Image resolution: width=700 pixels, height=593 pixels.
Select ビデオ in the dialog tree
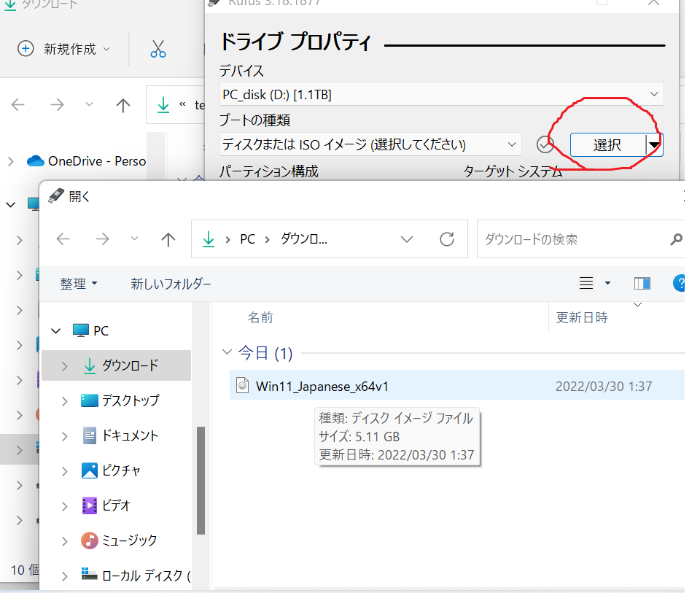tap(106, 505)
